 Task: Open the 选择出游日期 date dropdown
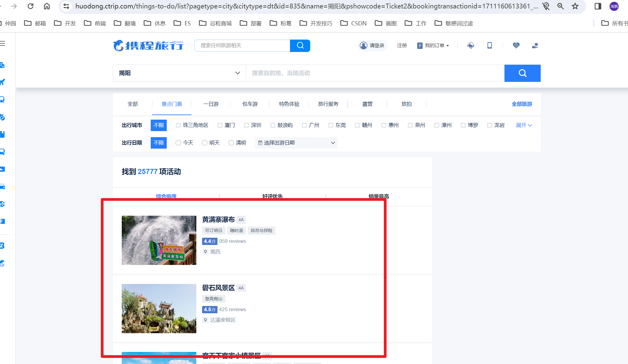296,143
